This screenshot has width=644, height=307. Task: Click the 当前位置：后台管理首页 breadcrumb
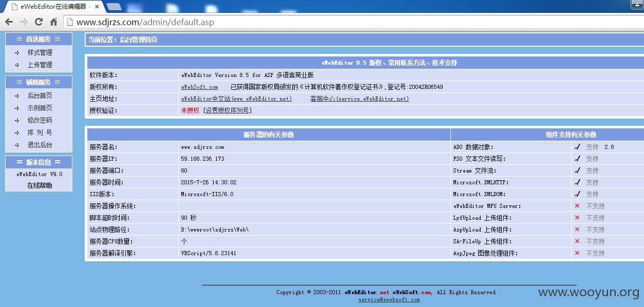123,40
